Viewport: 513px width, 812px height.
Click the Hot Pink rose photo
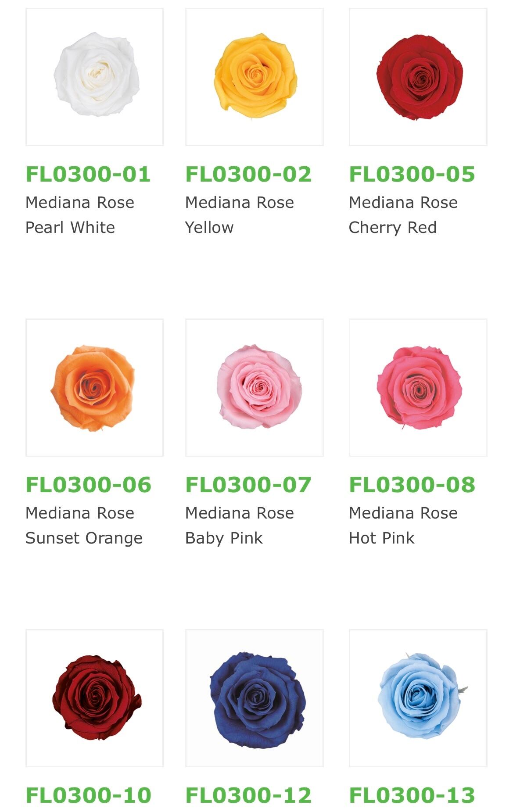click(x=418, y=387)
